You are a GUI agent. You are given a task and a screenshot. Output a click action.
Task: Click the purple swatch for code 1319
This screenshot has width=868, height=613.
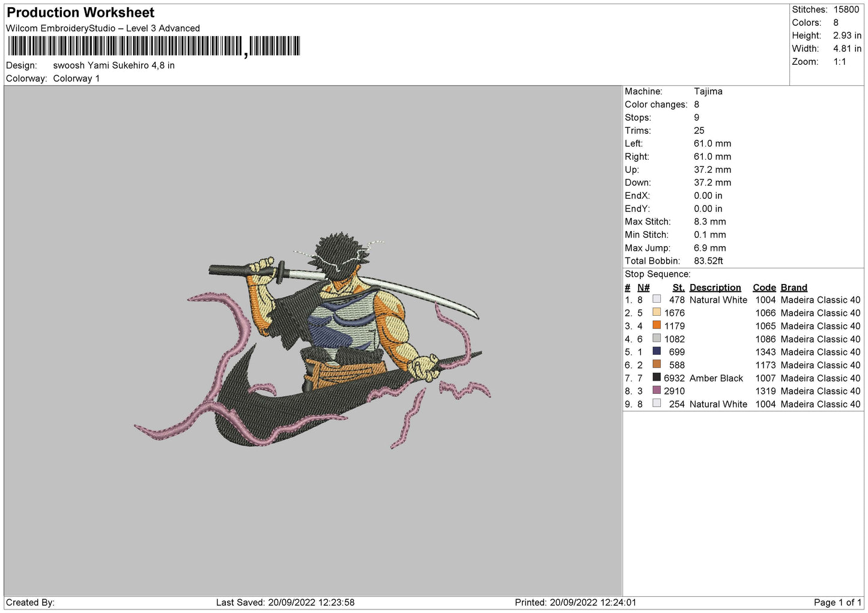pos(657,391)
